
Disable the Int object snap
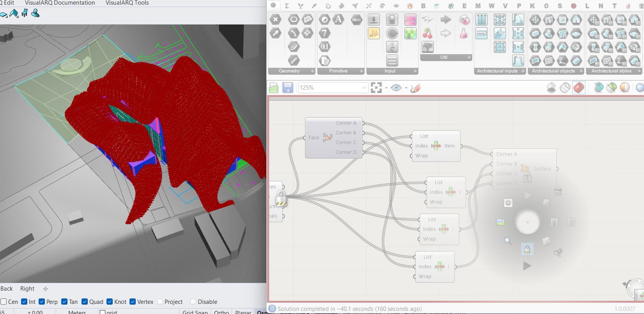point(24,302)
